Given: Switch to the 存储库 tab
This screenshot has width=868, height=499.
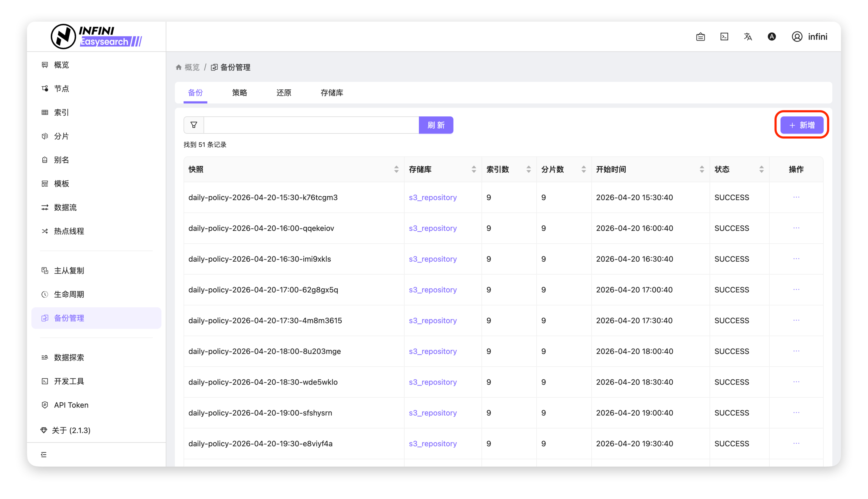Looking at the screenshot, I should coord(332,93).
